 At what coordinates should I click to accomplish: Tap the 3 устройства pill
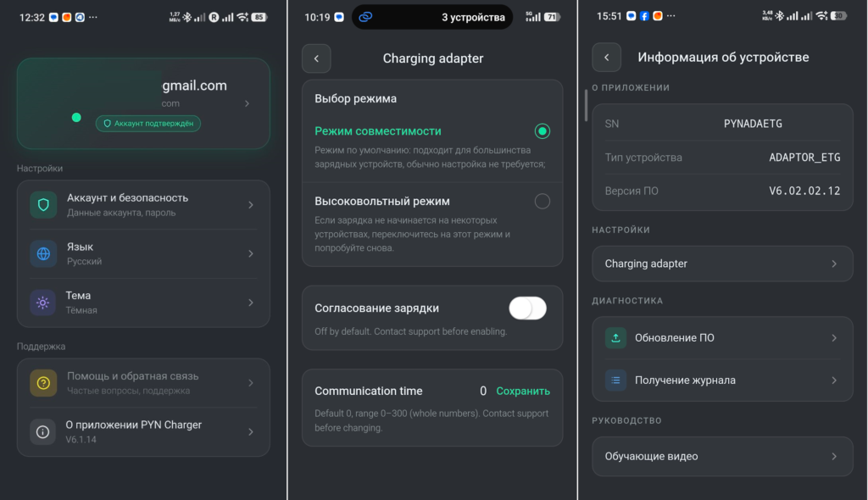point(432,17)
